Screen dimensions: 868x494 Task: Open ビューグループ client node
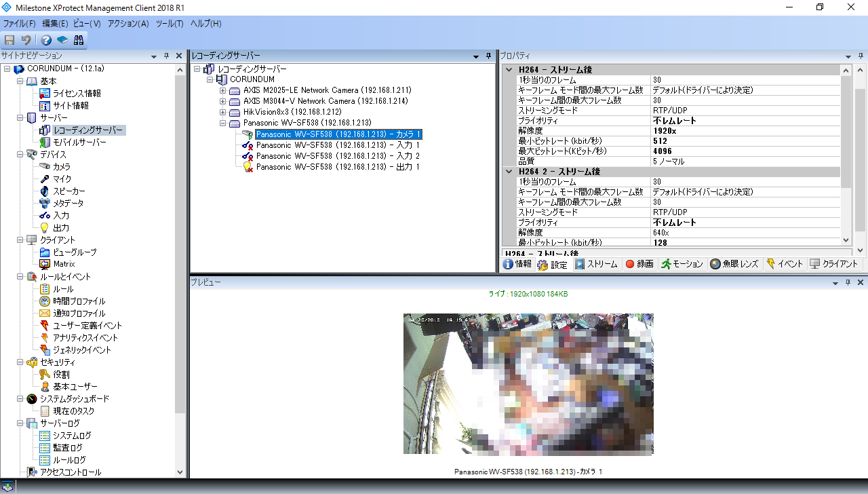(75, 252)
